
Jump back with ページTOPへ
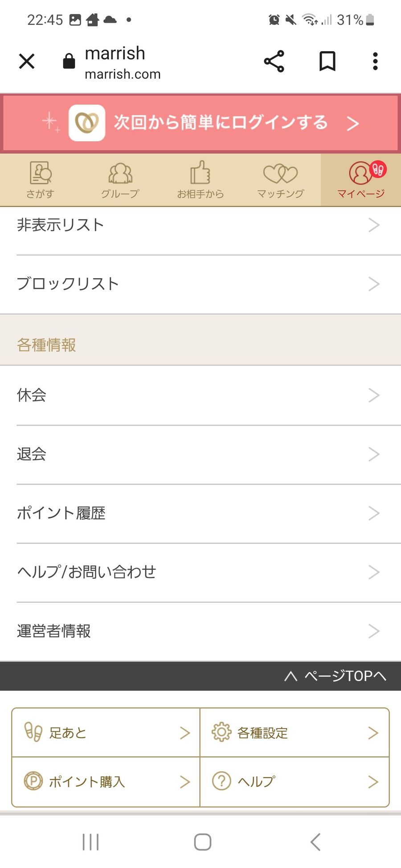click(335, 676)
